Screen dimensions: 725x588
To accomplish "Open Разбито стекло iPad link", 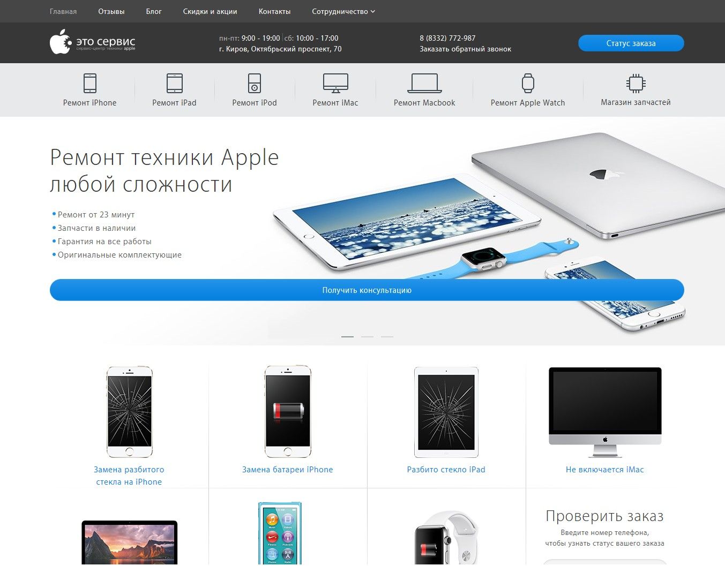I will [446, 470].
